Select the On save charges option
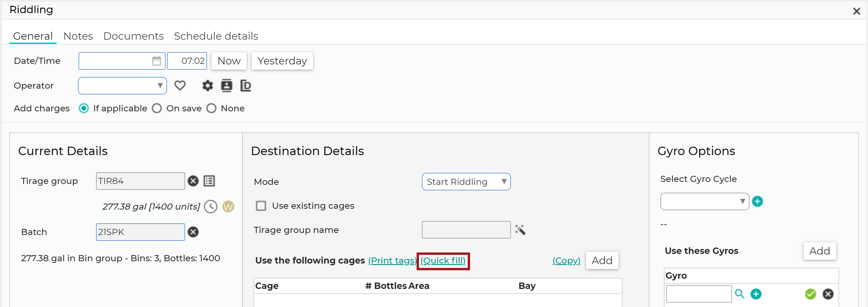Image resolution: width=868 pixels, height=307 pixels. point(157,108)
